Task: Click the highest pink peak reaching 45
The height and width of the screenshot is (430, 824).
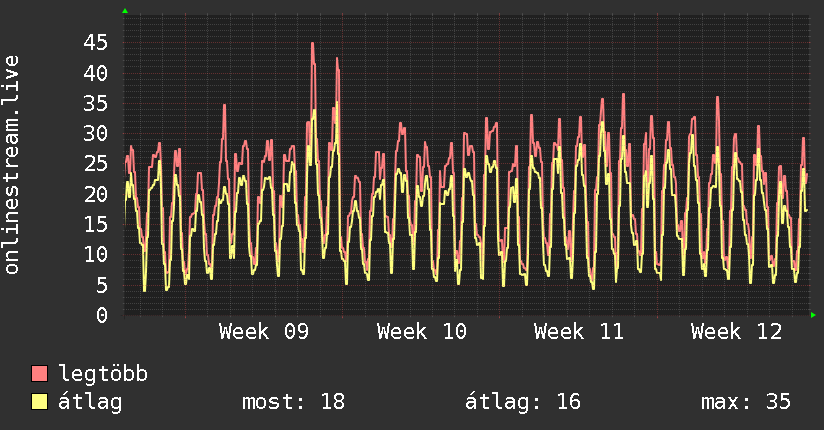Action: (313, 44)
